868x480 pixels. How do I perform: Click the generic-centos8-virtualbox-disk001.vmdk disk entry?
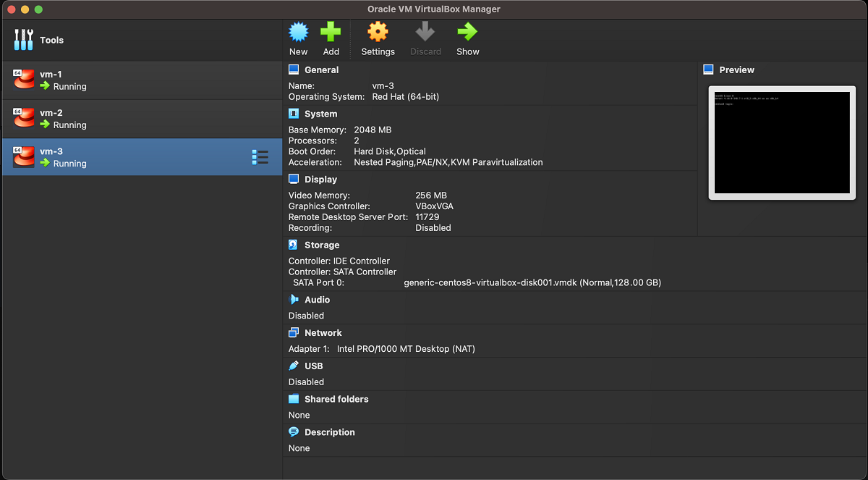(532, 282)
